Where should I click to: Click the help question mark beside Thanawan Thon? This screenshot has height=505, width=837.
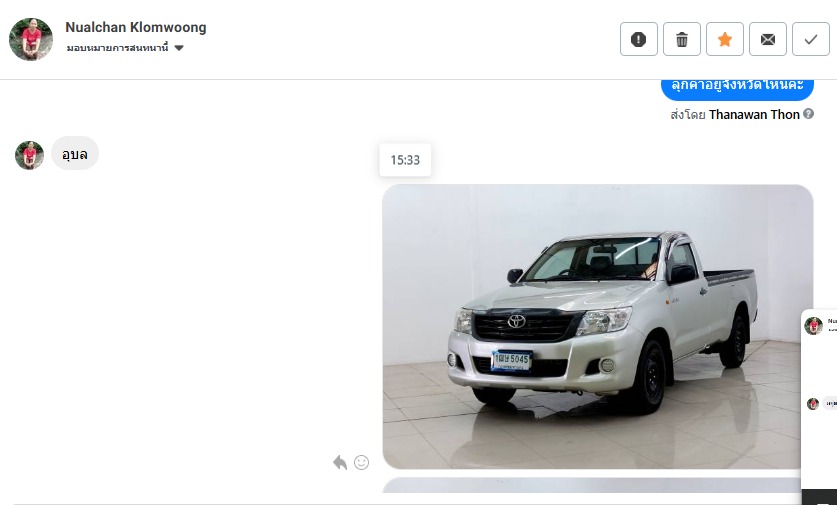[x=808, y=114]
